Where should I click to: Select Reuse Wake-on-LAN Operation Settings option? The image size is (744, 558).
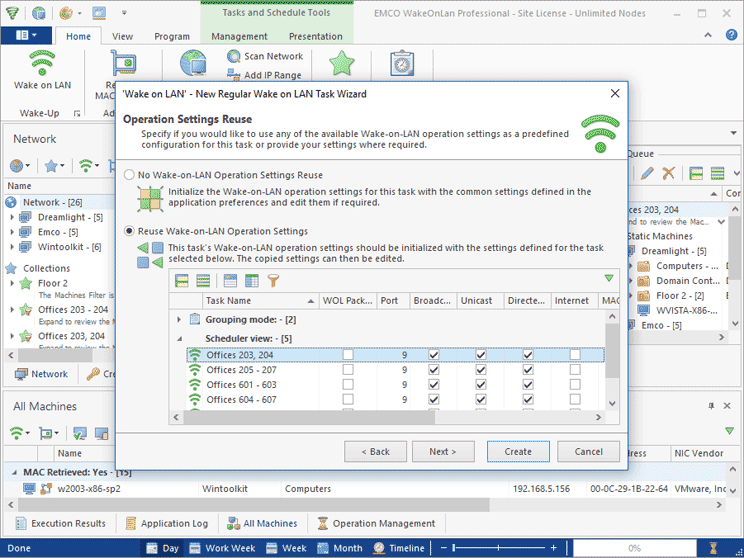[129, 231]
